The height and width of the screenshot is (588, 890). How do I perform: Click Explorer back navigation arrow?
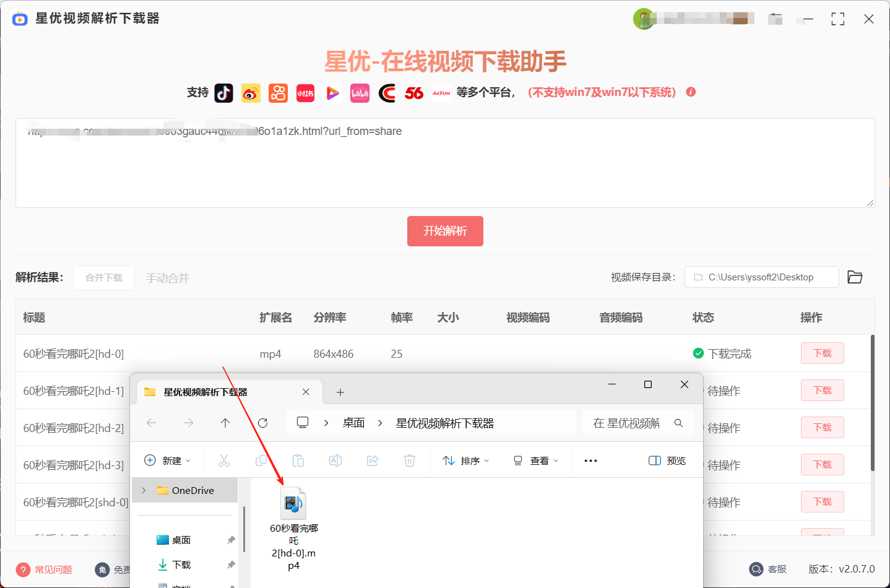click(152, 423)
